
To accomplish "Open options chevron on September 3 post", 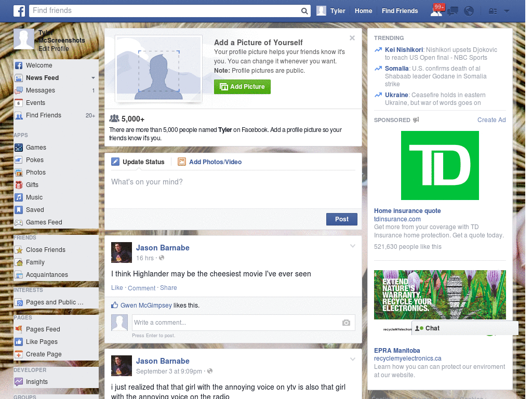I will [x=353, y=359].
